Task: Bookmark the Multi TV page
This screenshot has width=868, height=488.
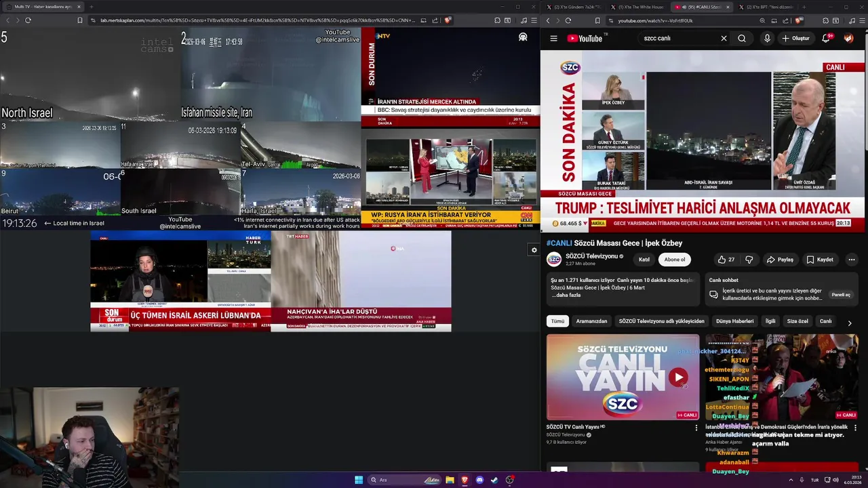Action: pos(79,20)
